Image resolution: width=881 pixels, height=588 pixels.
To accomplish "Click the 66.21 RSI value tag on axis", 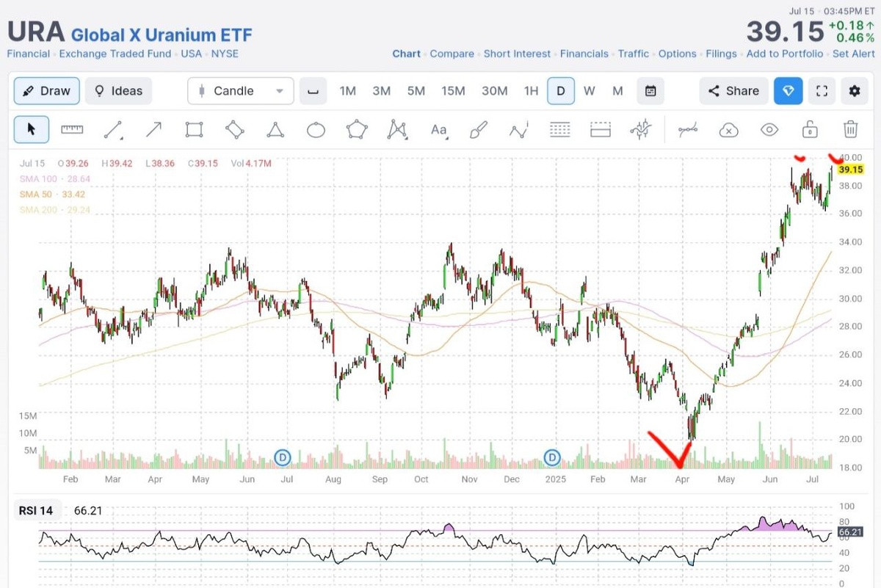I will tap(850, 532).
